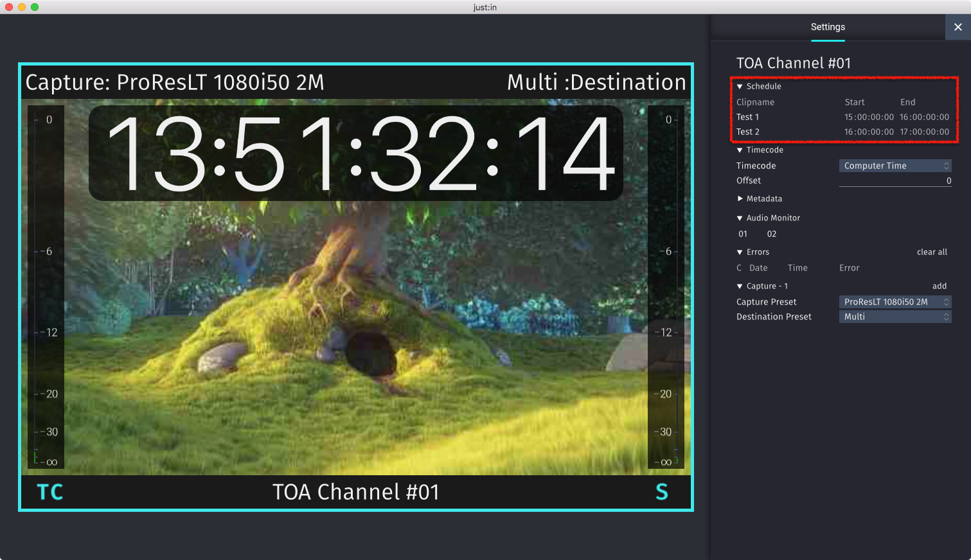This screenshot has height=560, width=971.
Task: Click the Date column header in Errors
Action: click(758, 268)
